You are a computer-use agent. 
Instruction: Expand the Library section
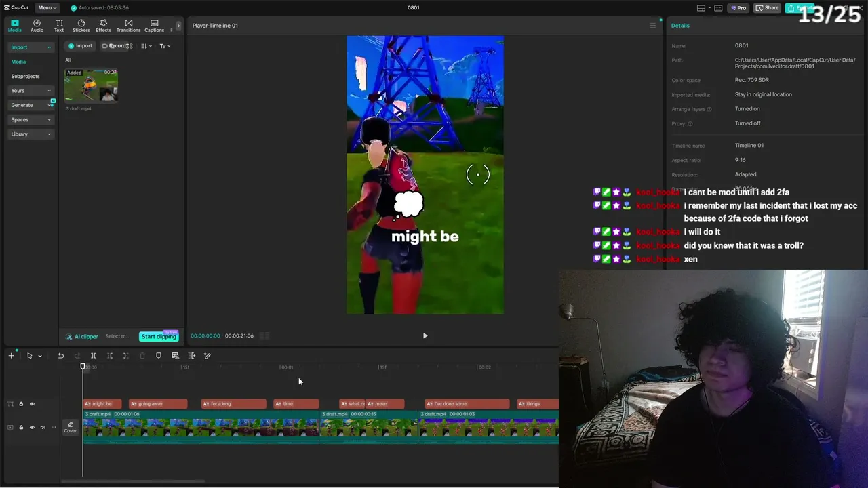coord(31,134)
